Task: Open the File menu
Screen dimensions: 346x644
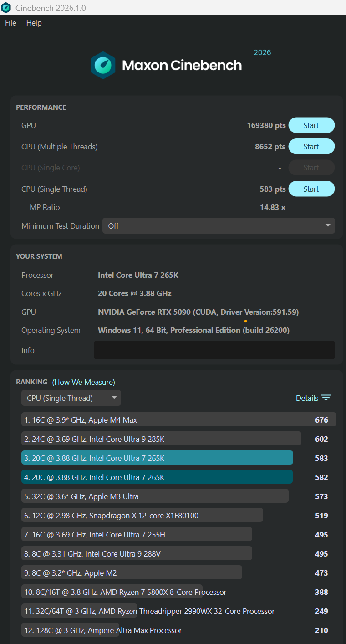Action: pos(10,23)
